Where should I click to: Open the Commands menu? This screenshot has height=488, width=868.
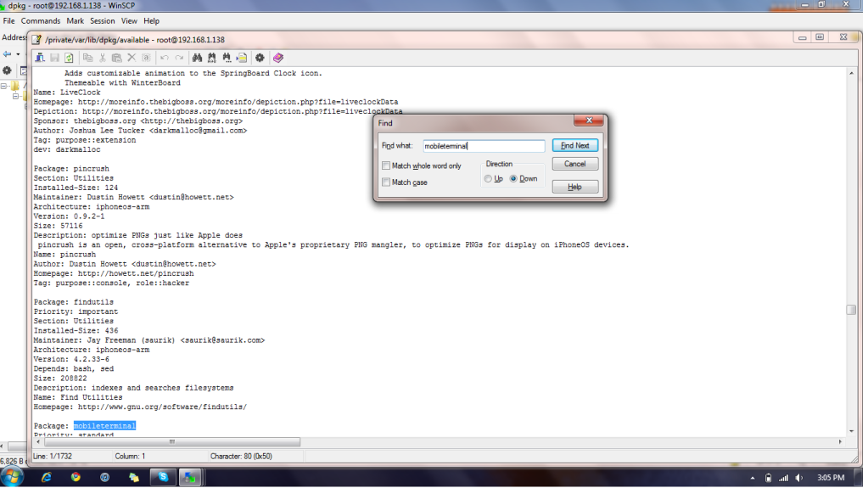pos(41,21)
